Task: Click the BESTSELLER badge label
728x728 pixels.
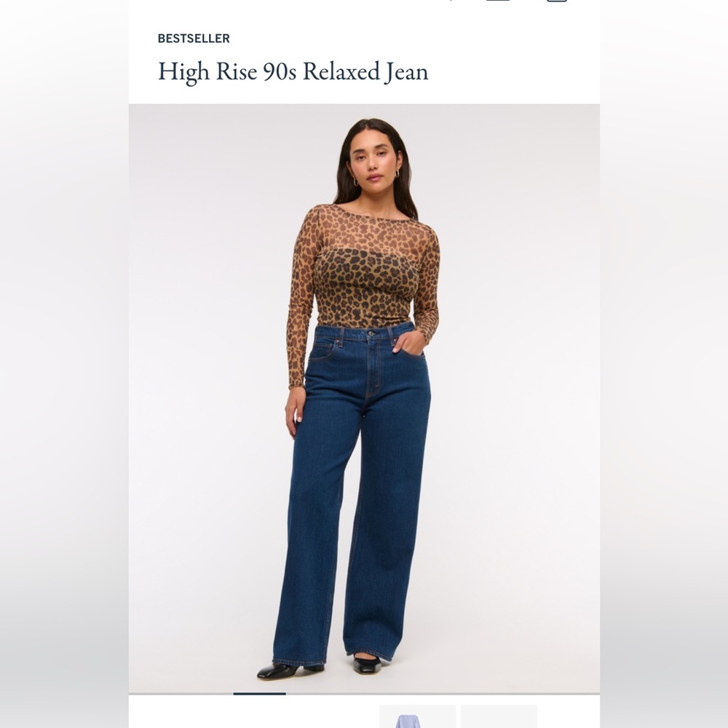Action: tap(194, 39)
